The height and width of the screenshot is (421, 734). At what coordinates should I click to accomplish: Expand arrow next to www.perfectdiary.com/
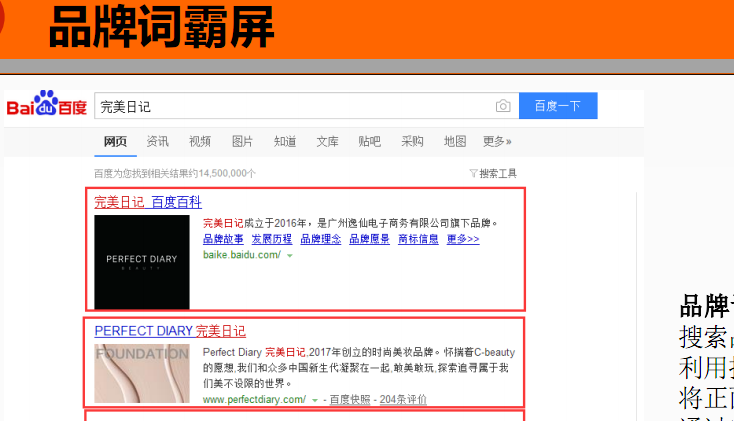click(x=315, y=400)
